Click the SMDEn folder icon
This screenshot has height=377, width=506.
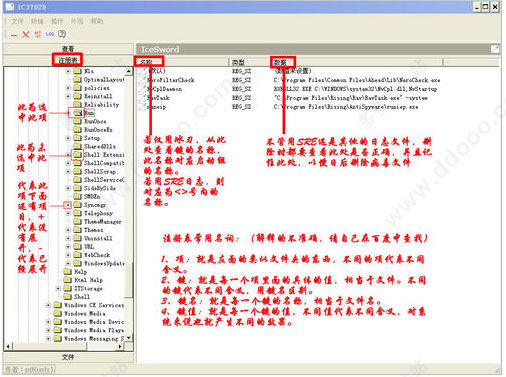78,196
